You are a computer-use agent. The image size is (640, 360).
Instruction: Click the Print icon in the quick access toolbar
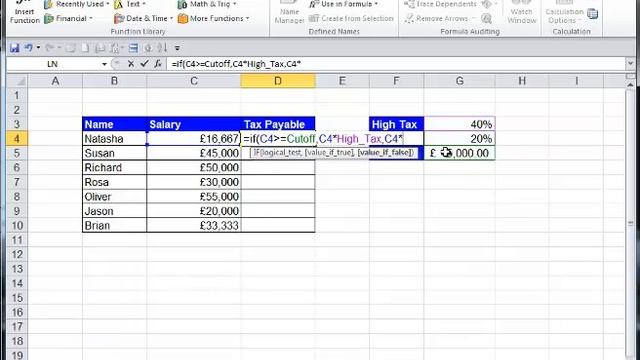[x=100, y=48]
